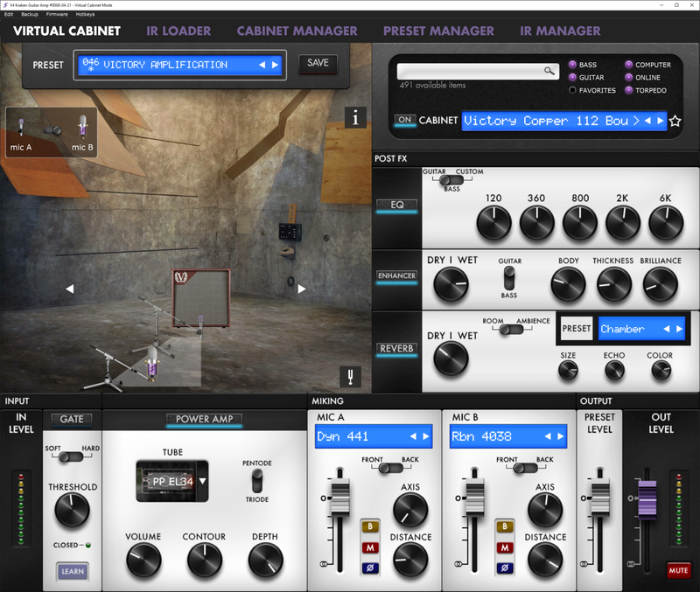Switch to IR LOADER tab
This screenshot has width=700, height=592.
pos(178,31)
